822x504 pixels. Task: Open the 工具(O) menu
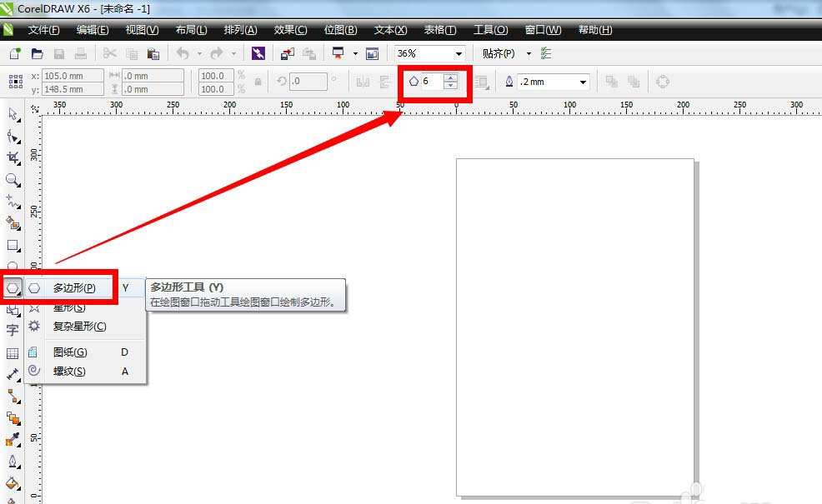point(491,30)
